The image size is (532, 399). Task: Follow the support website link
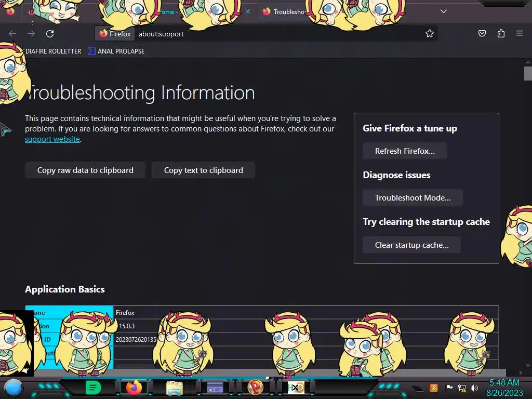click(52, 139)
